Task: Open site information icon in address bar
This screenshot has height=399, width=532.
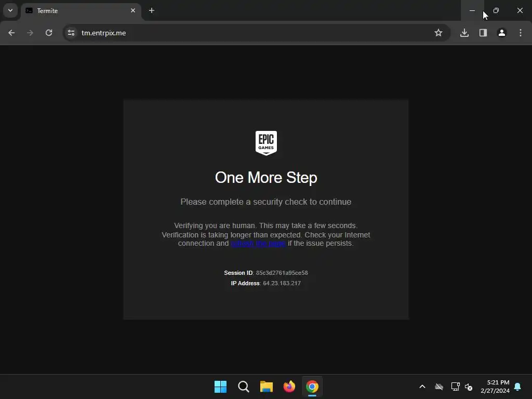Action: [71, 33]
